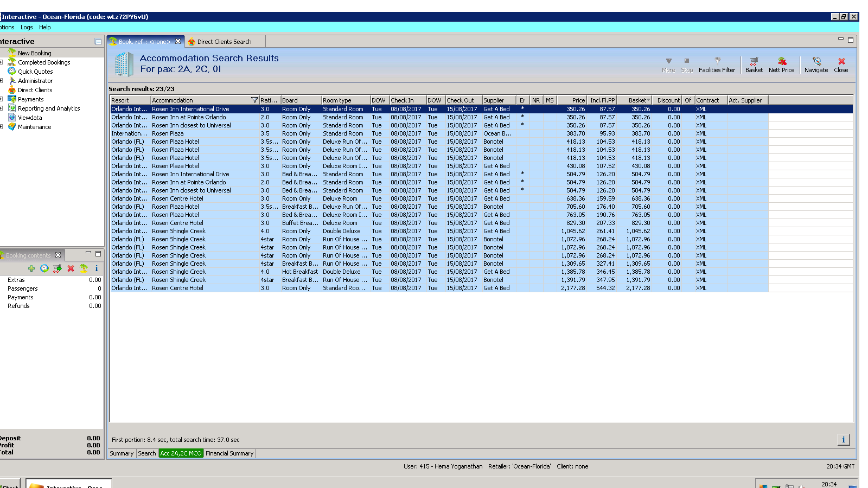Click the palm tree icon in Booking contents toolbar
This screenshot has width=868, height=488.
point(84,268)
